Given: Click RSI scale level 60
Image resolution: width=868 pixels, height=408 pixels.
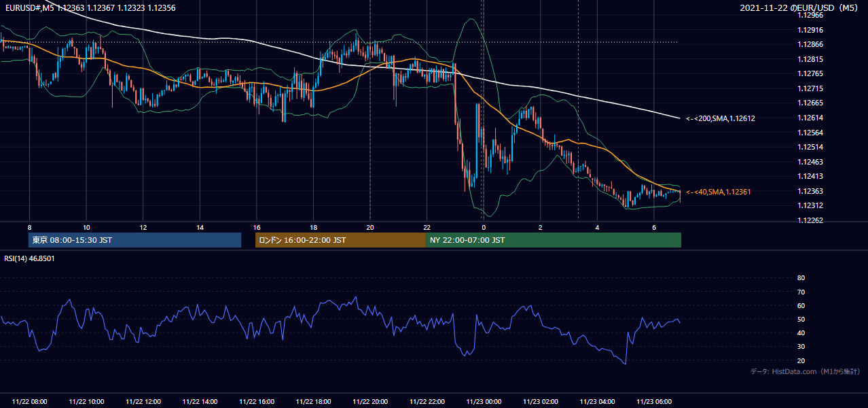Looking at the screenshot, I should [x=801, y=305].
